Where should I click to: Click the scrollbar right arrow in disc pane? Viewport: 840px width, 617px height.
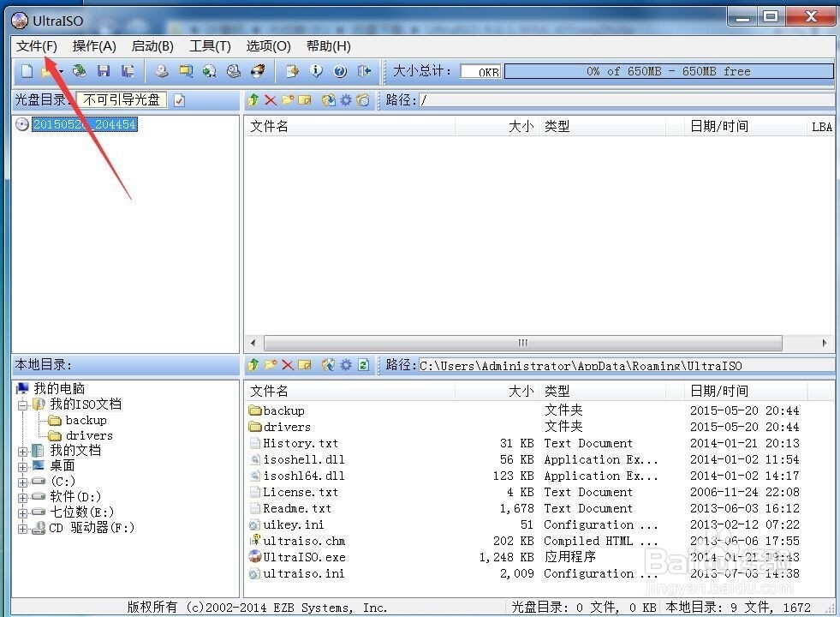pos(824,343)
